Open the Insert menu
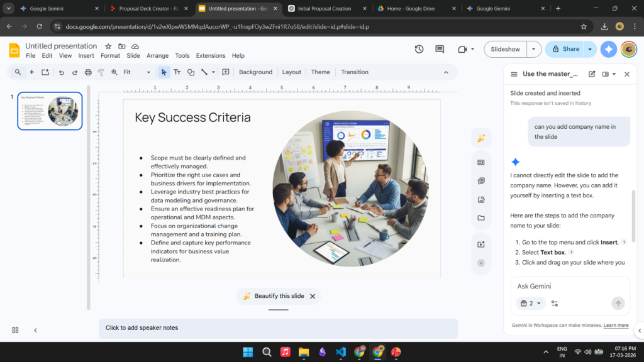 [86, 56]
